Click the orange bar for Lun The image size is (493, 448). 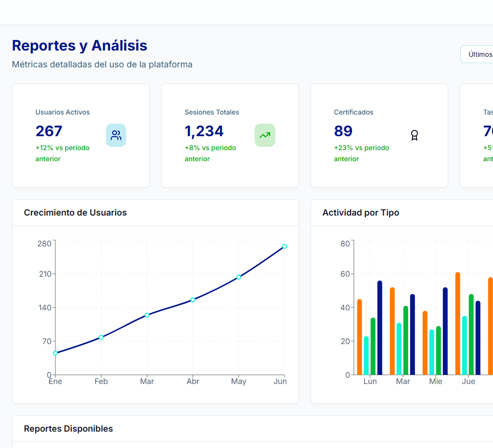tap(360, 337)
